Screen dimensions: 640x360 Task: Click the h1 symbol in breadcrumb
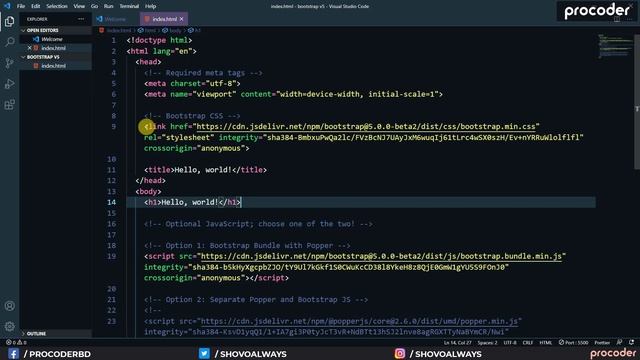coord(195,30)
